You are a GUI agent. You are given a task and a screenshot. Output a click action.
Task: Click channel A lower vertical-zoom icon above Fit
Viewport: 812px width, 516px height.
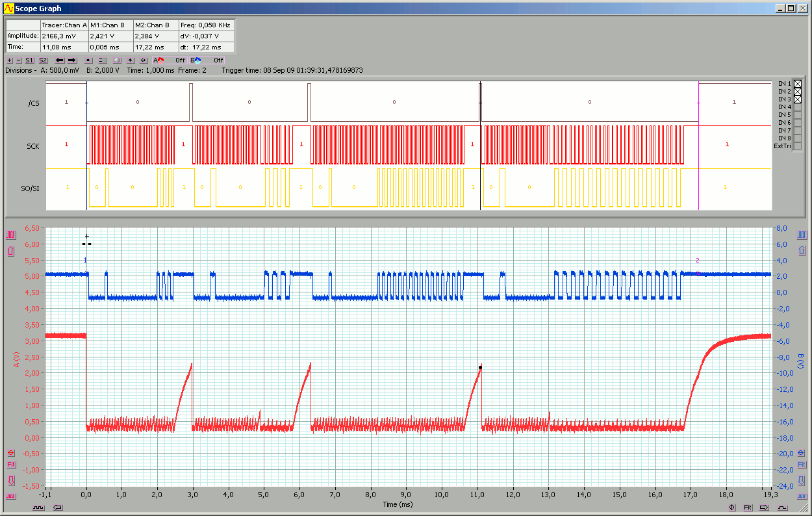pos(10,453)
